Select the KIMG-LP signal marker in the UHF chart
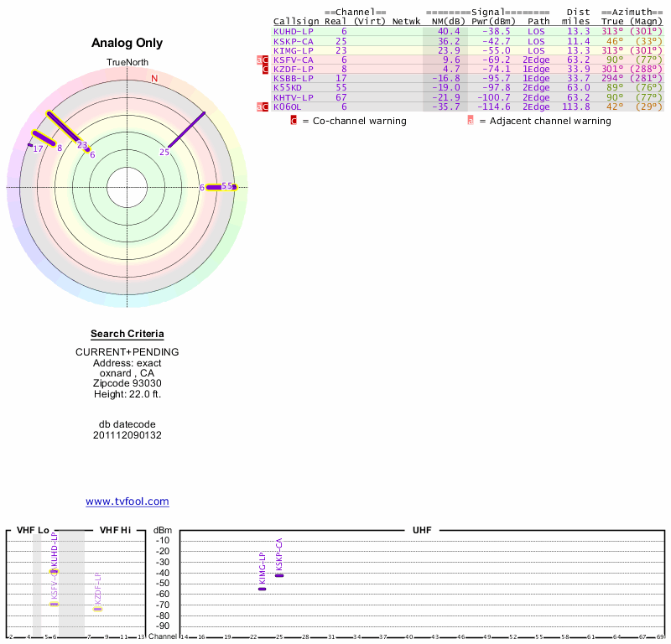Screen dimensions: 671x644 pos(263,589)
